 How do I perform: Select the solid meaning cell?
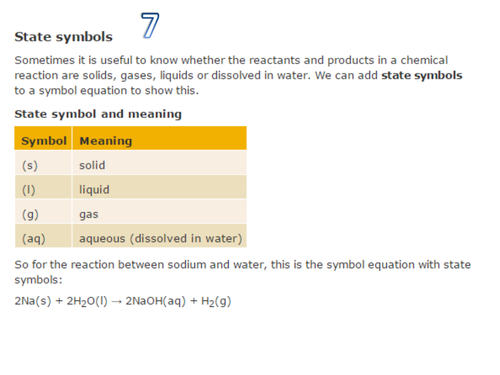(x=159, y=163)
